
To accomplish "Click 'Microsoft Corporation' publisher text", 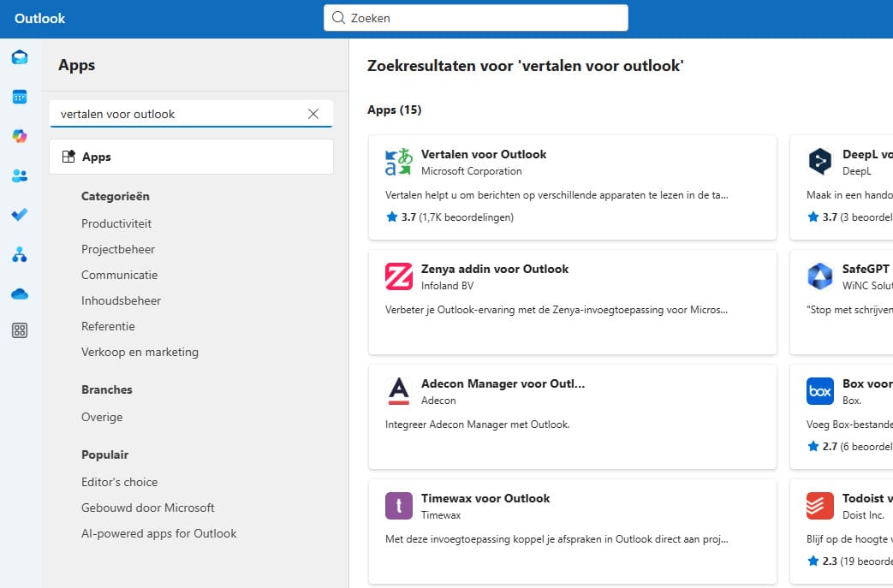I will 472,171.
